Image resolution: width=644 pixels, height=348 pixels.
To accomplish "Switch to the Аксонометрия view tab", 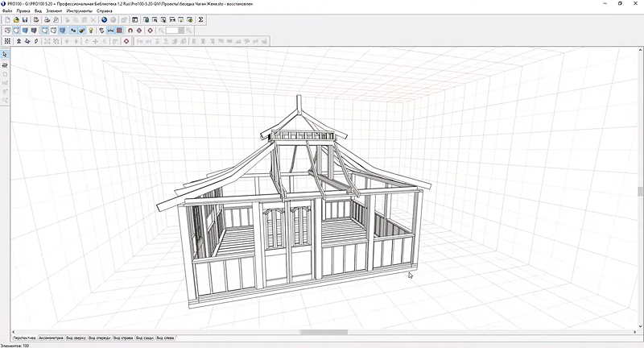I will click(x=51, y=338).
